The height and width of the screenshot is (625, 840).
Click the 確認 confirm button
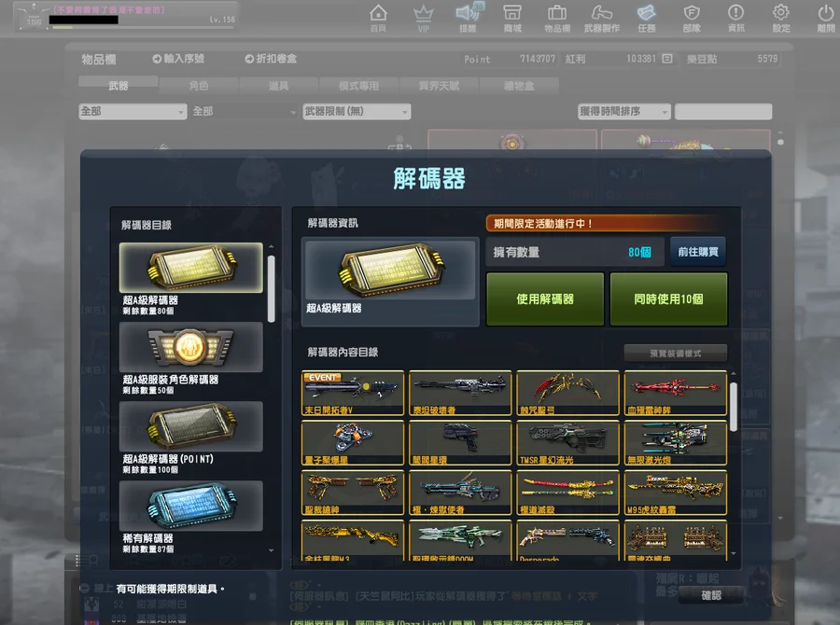pos(711,595)
